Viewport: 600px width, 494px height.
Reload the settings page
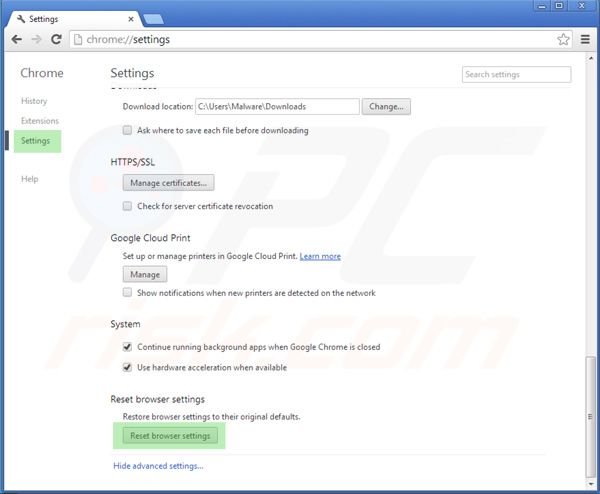56,39
